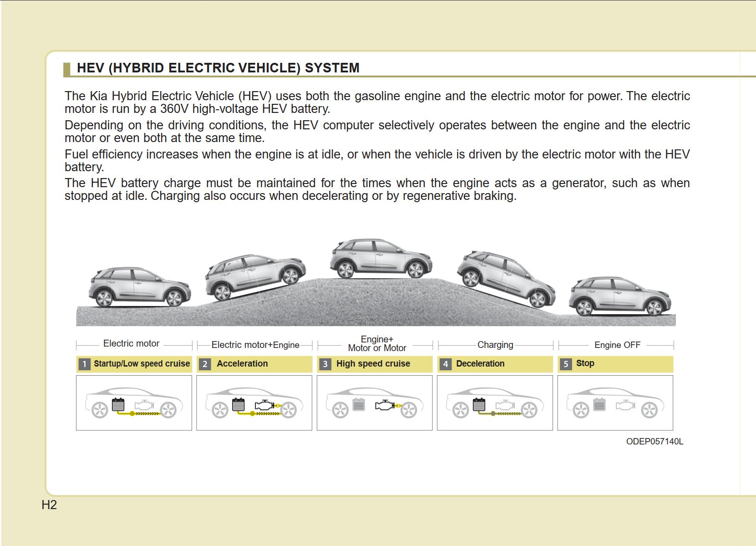Click the 'HEV (HYBRID ELECTRIC VEHICLE) SYSTEM' heading

pyautogui.click(x=218, y=68)
